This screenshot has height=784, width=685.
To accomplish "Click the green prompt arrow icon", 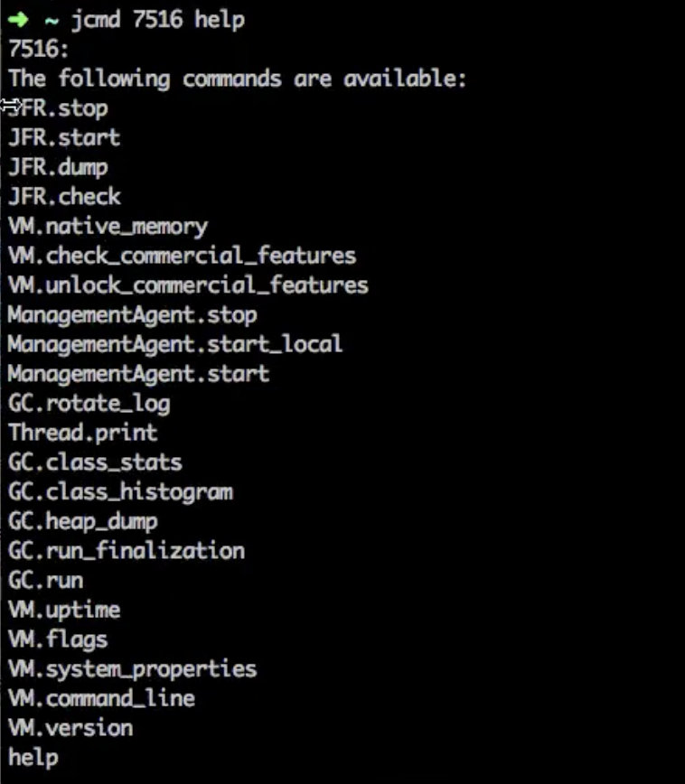I will (18, 20).
